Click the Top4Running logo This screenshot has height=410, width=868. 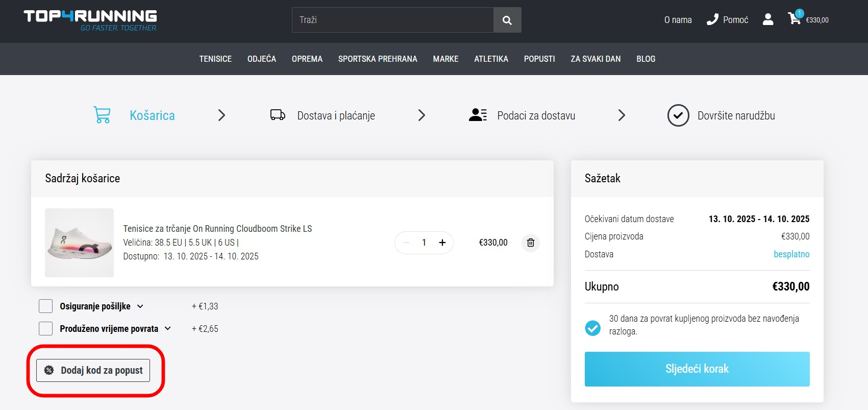click(x=90, y=20)
